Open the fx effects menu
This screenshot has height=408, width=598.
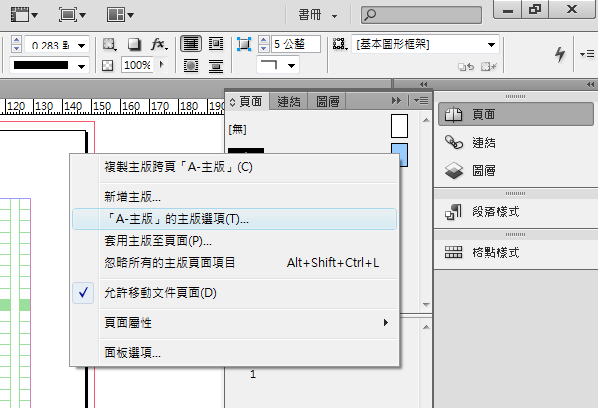(159, 44)
